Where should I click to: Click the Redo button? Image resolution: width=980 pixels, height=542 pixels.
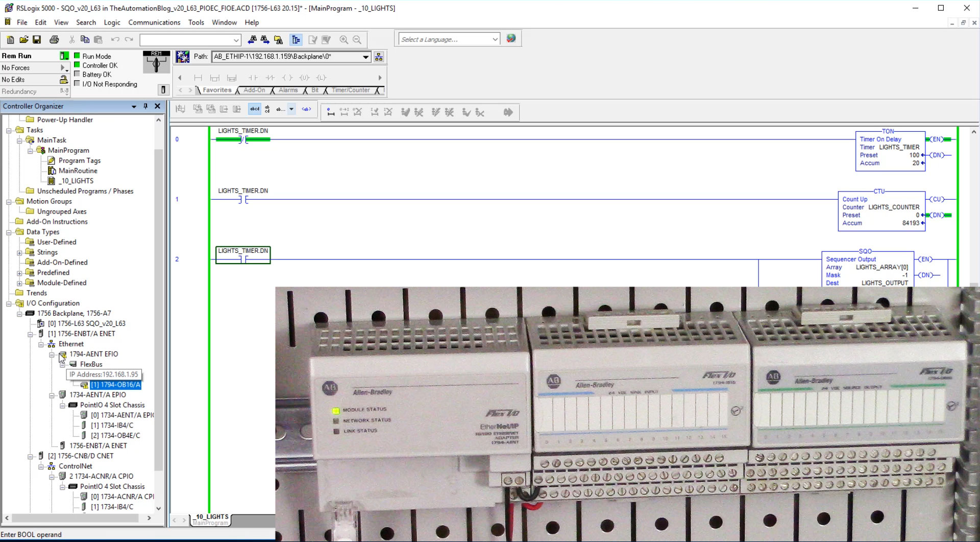pos(129,39)
